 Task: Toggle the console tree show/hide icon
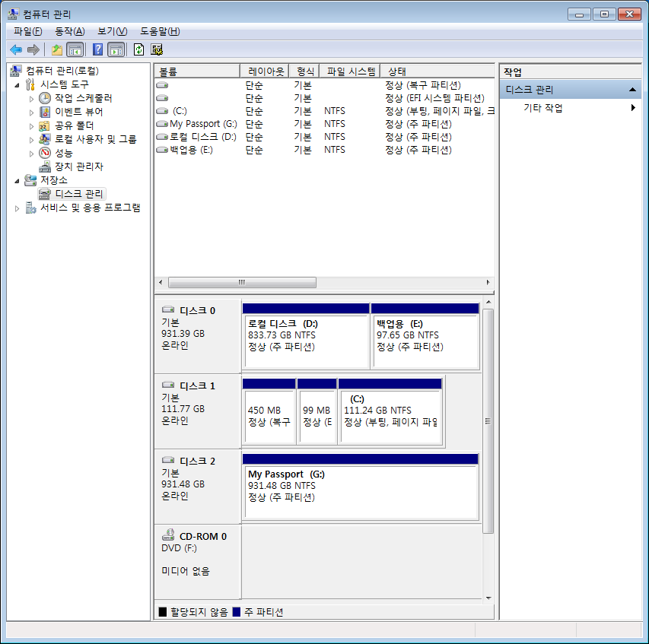pos(75,50)
